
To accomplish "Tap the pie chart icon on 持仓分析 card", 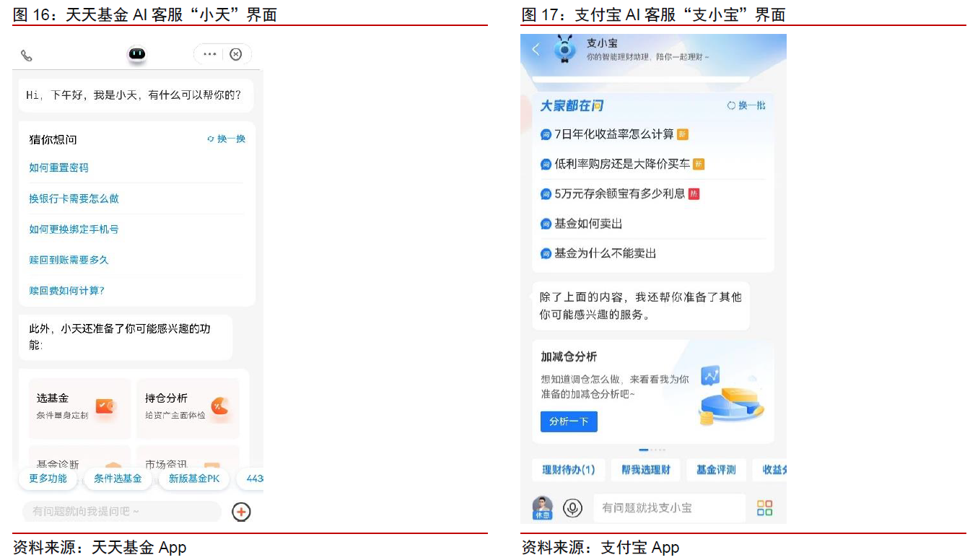I will (x=219, y=407).
